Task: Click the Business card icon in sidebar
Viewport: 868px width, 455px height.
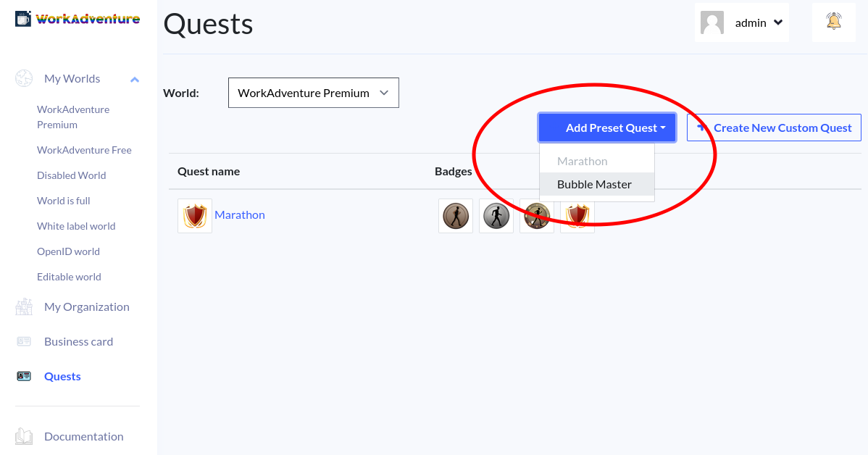Action: tap(24, 341)
